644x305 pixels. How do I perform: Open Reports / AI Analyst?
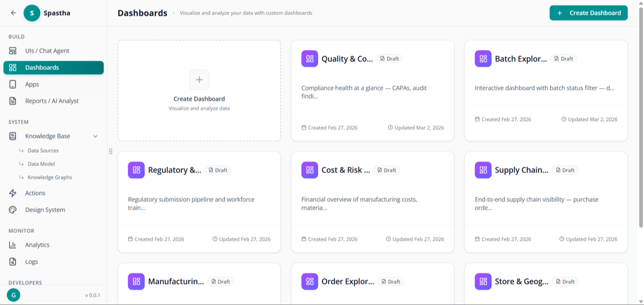tap(54, 101)
